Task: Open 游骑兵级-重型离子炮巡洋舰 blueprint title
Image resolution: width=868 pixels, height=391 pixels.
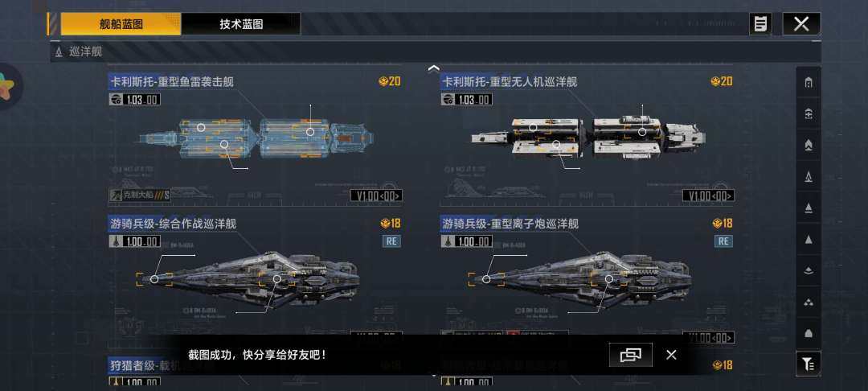Action: point(510,224)
